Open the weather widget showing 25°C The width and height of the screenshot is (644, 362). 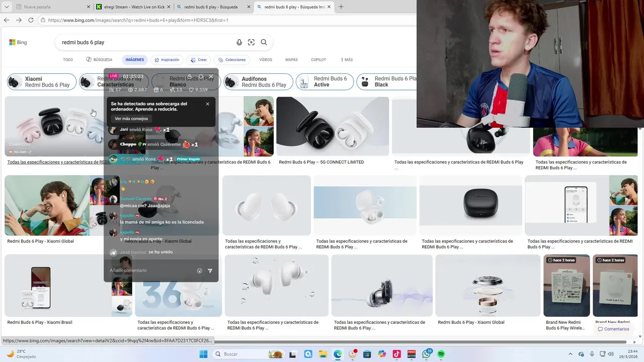coord(21,354)
